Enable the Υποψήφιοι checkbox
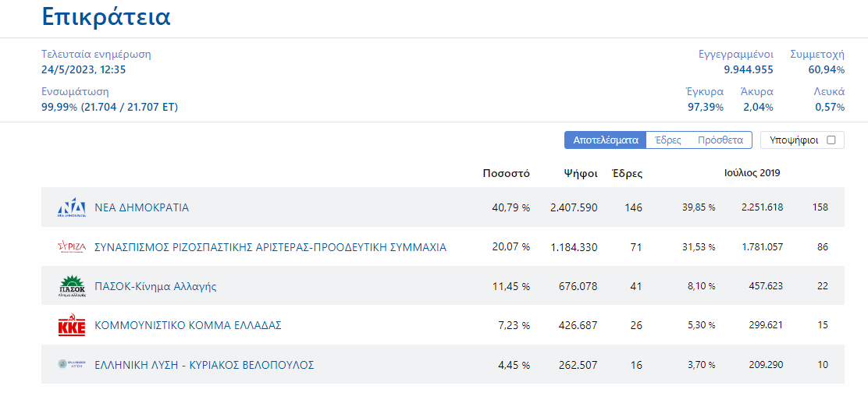The image size is (868, 393). point(831,140)
